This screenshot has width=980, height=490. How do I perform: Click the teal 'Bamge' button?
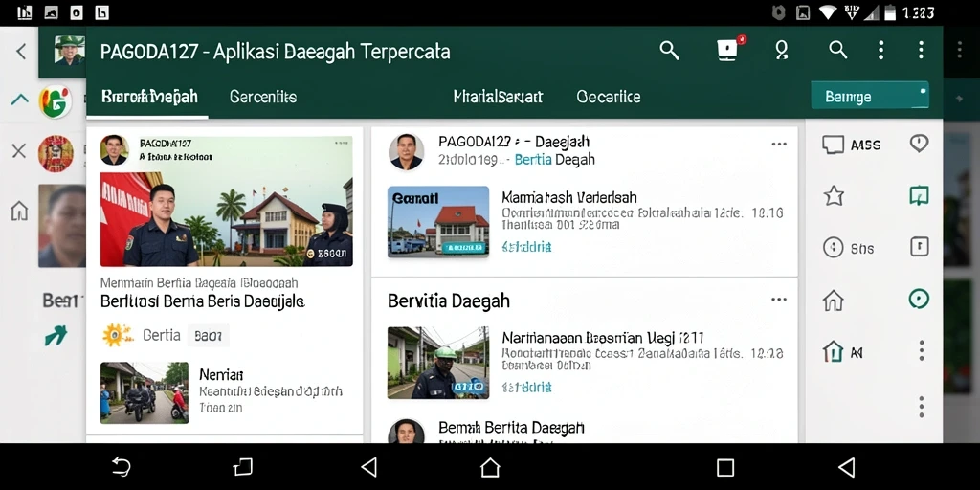[x=869, y=97]
